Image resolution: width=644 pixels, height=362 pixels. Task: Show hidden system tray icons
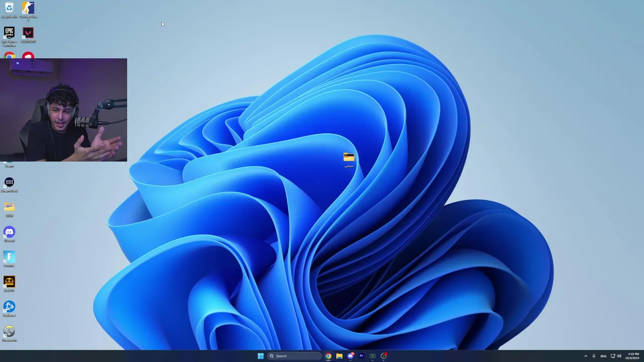tap(586, 356)
